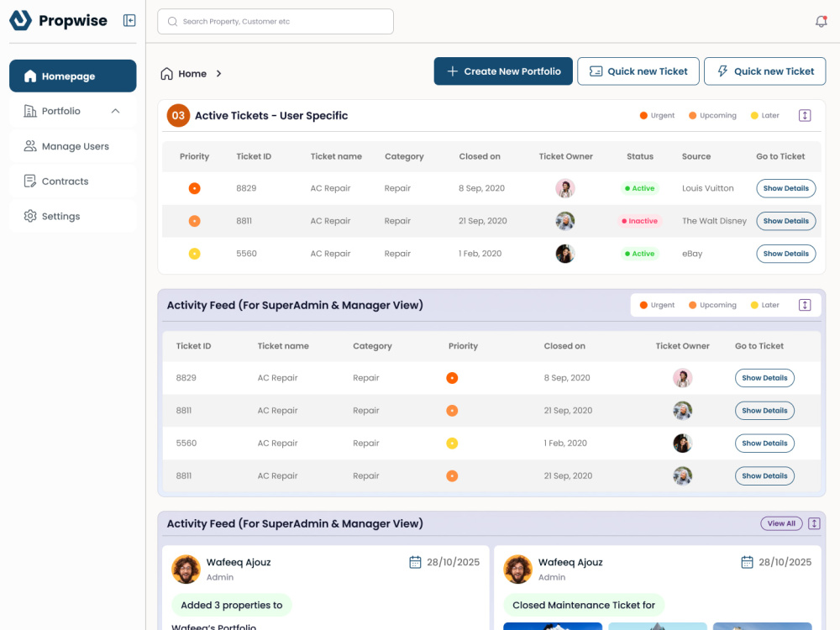The height and width of the screenshot is (630, 840).
Task: Click Priority column header in Activity Feed
Action: [463, 346]
